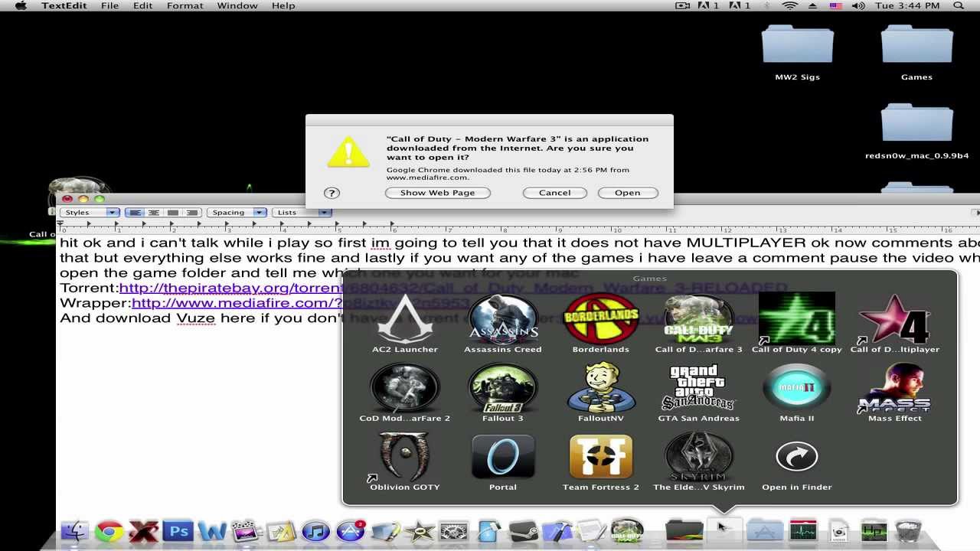This screenshot has width=980, height=551.
Task: Click the help question mark button
Action: [331, 193]
